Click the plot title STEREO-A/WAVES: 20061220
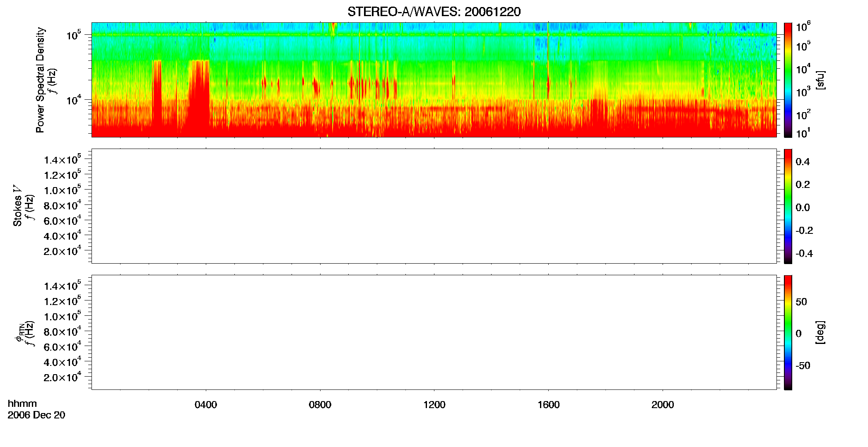Screen dimensions: 868x447 point(434,12)
